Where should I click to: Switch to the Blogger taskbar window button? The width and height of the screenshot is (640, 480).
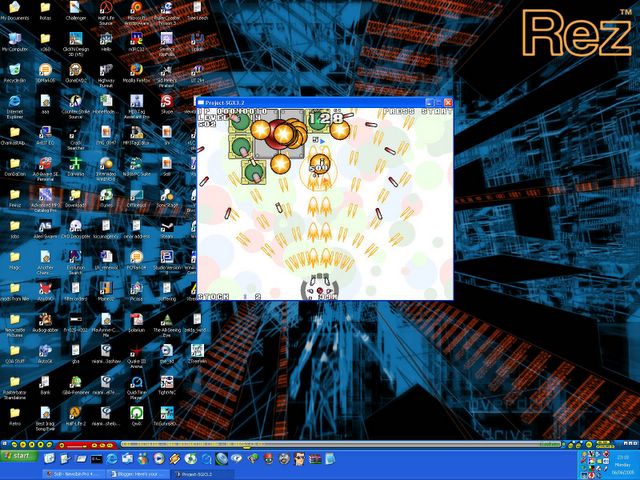[x=138, y=474]
